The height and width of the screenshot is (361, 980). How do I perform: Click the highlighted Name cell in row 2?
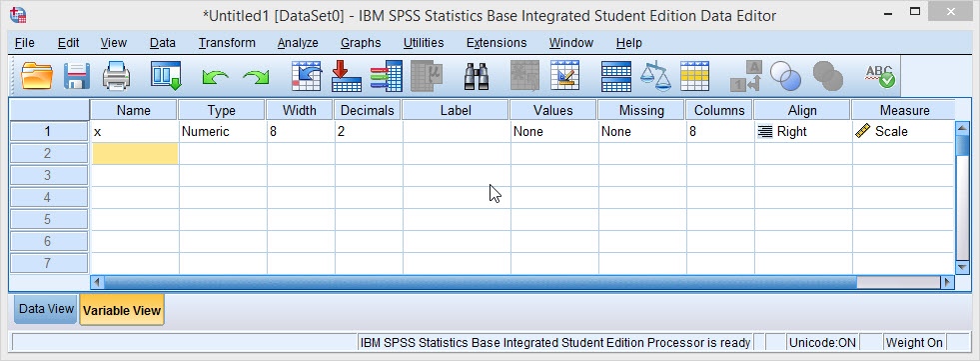pyautogui.click(x=135, y=153)
